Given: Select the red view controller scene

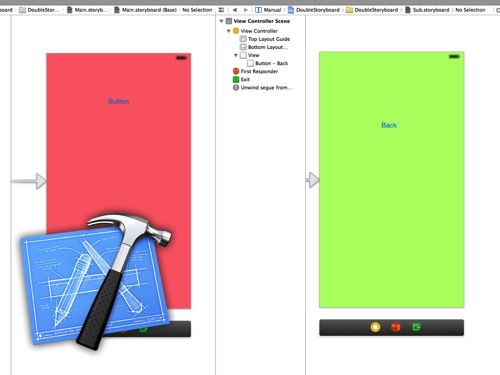Looking at the screenshot, I should 119,160.
